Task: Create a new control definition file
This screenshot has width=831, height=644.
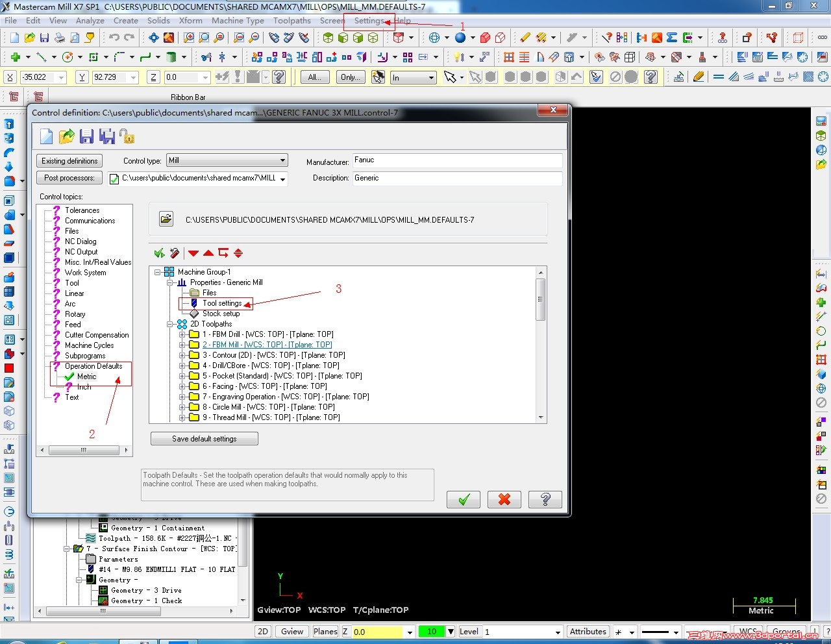Action: 46,136
